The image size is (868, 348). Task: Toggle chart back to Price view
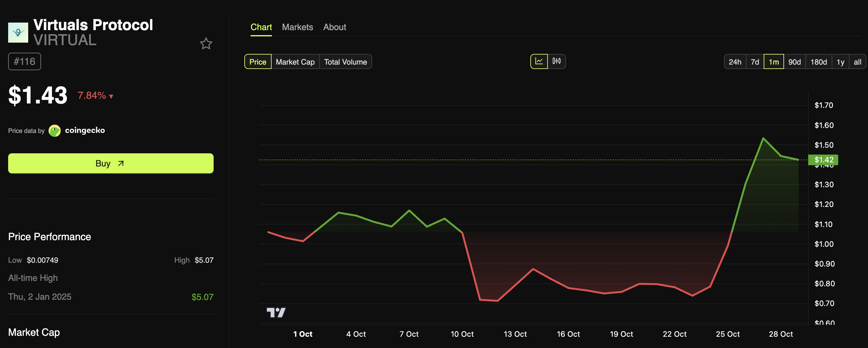[x=258, y=62]
